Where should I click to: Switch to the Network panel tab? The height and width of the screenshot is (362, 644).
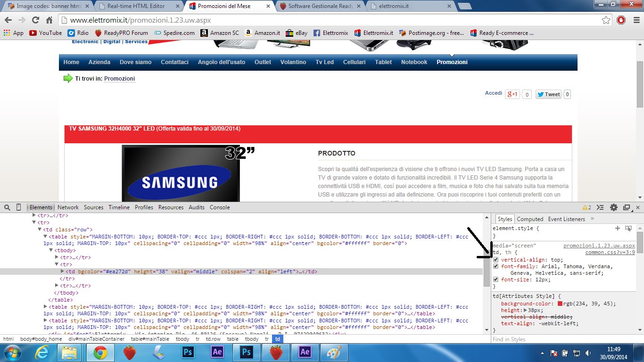tap(68, 207)
